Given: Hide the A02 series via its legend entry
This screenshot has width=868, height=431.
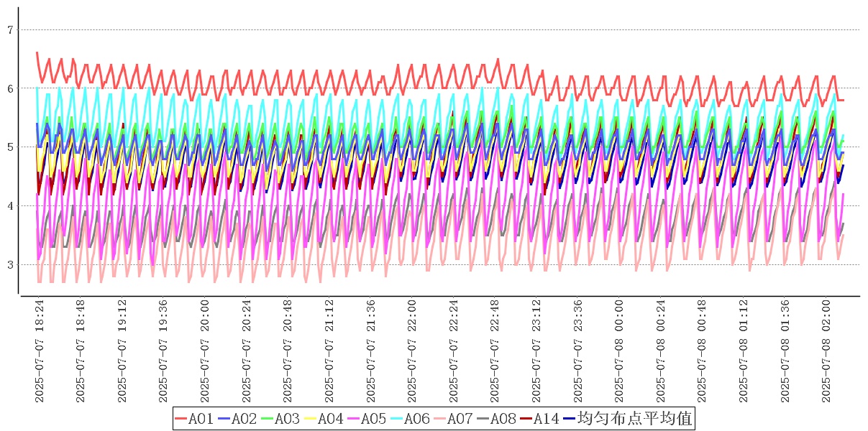Looking at the screenshot, I should 237,419.
